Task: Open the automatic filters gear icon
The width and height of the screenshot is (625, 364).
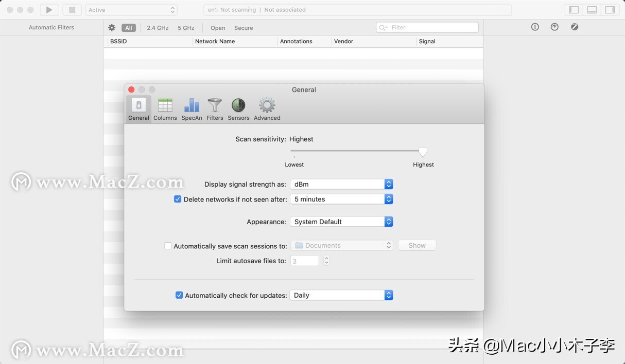Action: tap(112, 27)
